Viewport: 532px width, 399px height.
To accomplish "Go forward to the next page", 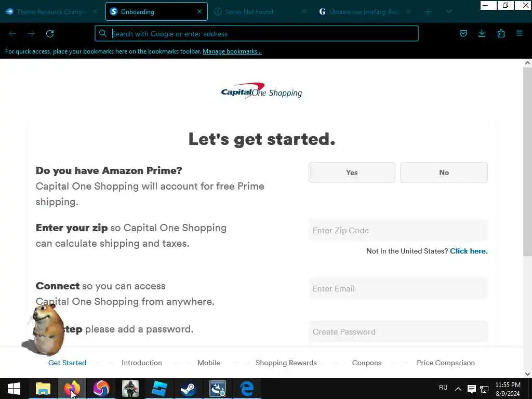I will point(31,34).
